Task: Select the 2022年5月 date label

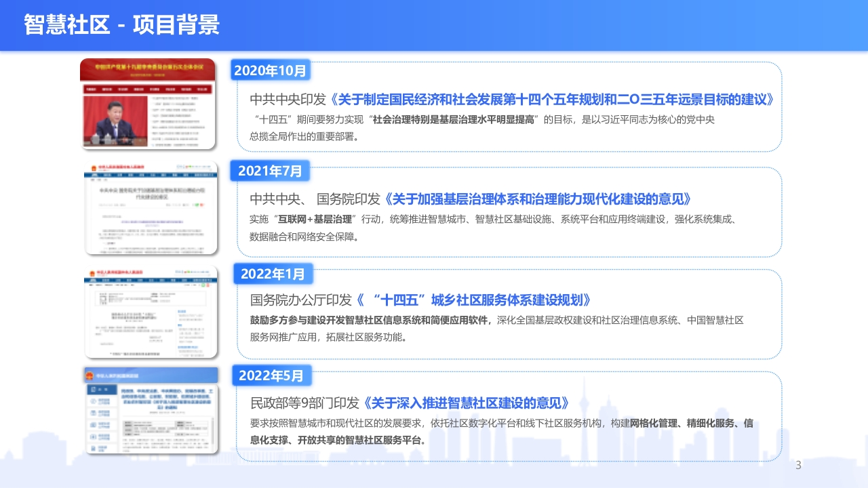Action: (271, 375)
